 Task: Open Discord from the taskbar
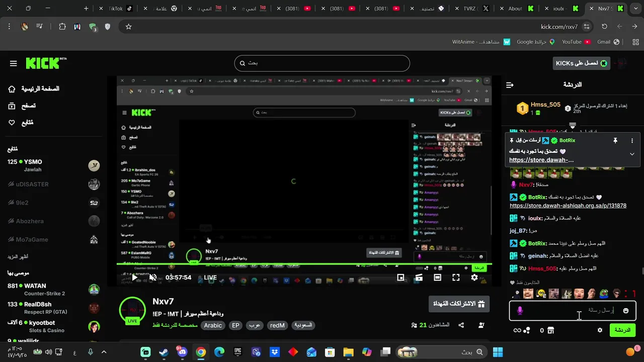click(182, 352)
